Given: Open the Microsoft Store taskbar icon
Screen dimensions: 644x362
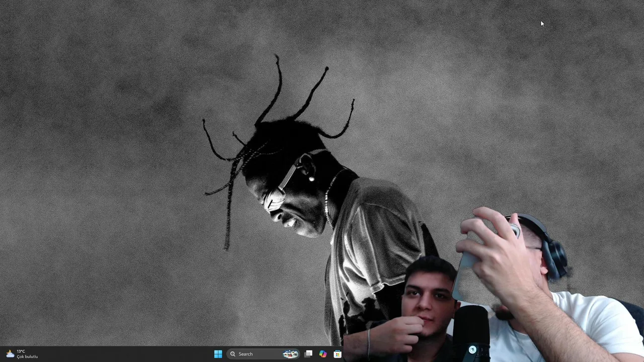Looking at the screenshot, I should (x=338, y=354).
